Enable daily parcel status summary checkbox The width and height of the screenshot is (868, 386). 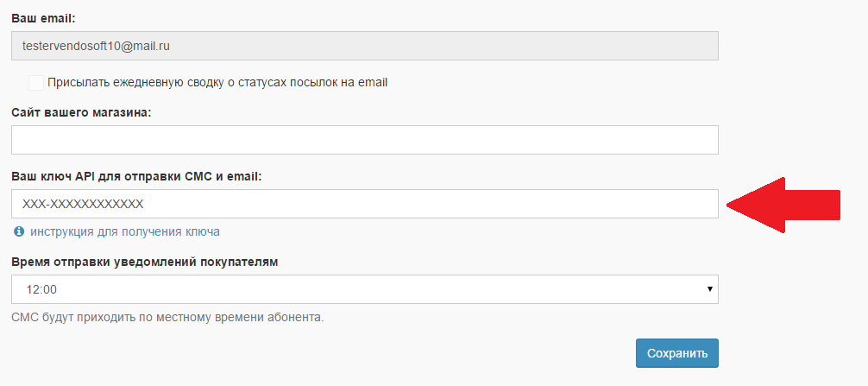point(36,83)
